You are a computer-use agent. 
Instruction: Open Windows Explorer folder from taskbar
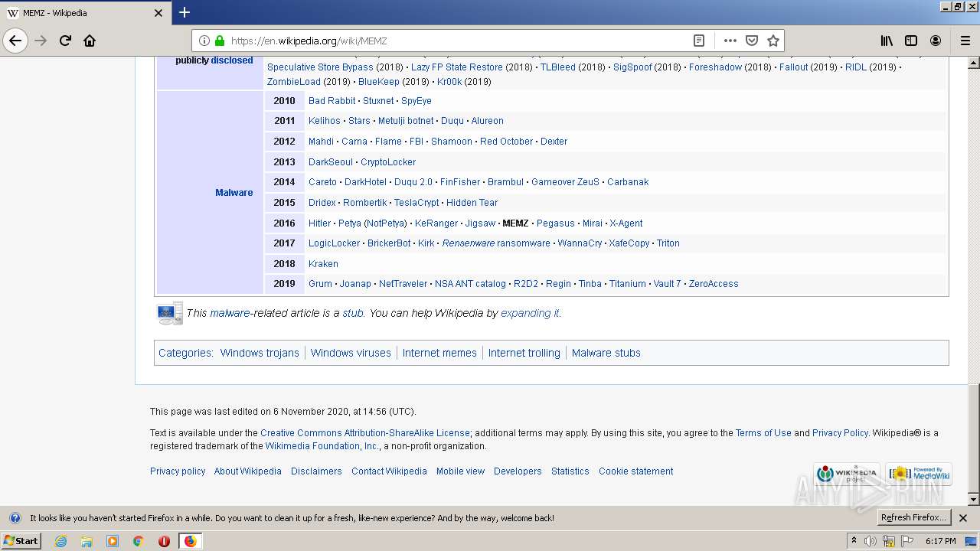(x=87, y=541)
